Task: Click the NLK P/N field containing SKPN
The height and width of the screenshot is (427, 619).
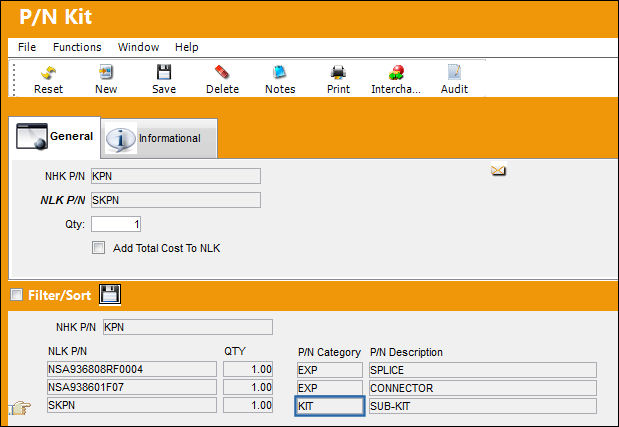Action: coord(176,200)
